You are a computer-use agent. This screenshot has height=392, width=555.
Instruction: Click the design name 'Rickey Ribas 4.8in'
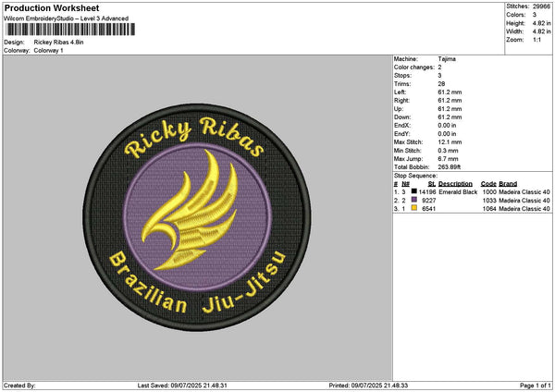[59, 43]
